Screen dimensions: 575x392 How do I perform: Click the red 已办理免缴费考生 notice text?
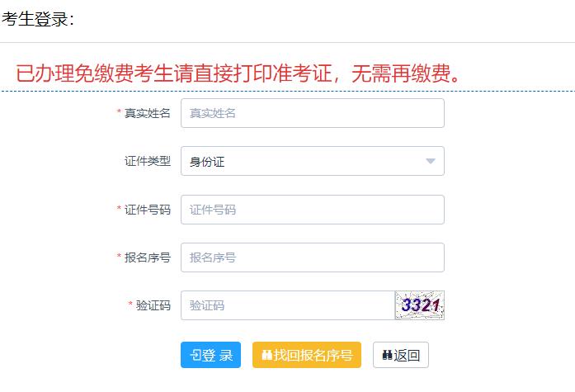238,73
